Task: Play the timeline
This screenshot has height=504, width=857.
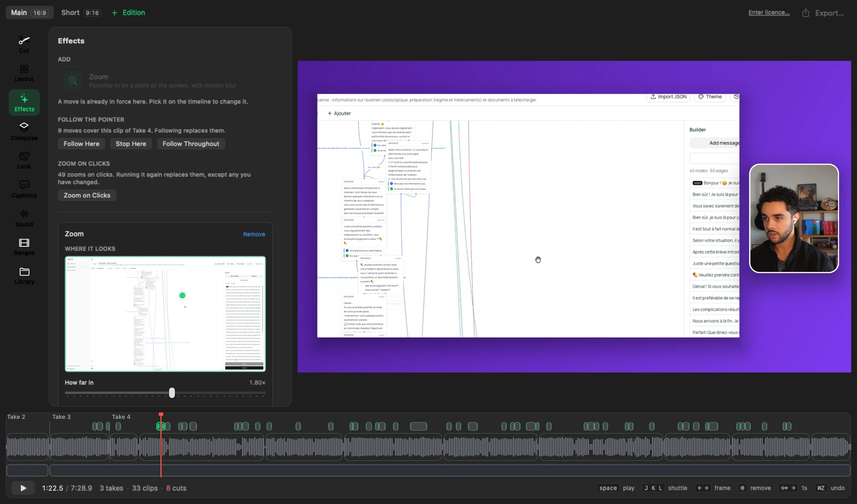Action: 23,488
